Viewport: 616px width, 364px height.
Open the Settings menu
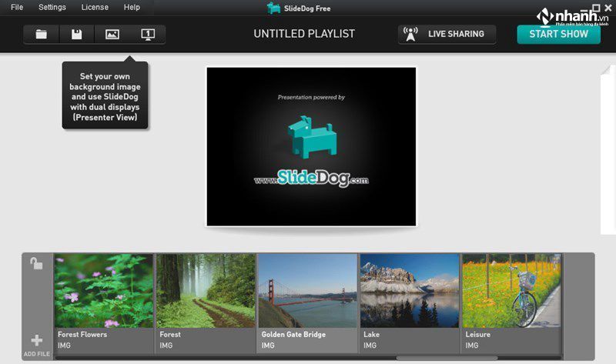[x=52, y=7]
